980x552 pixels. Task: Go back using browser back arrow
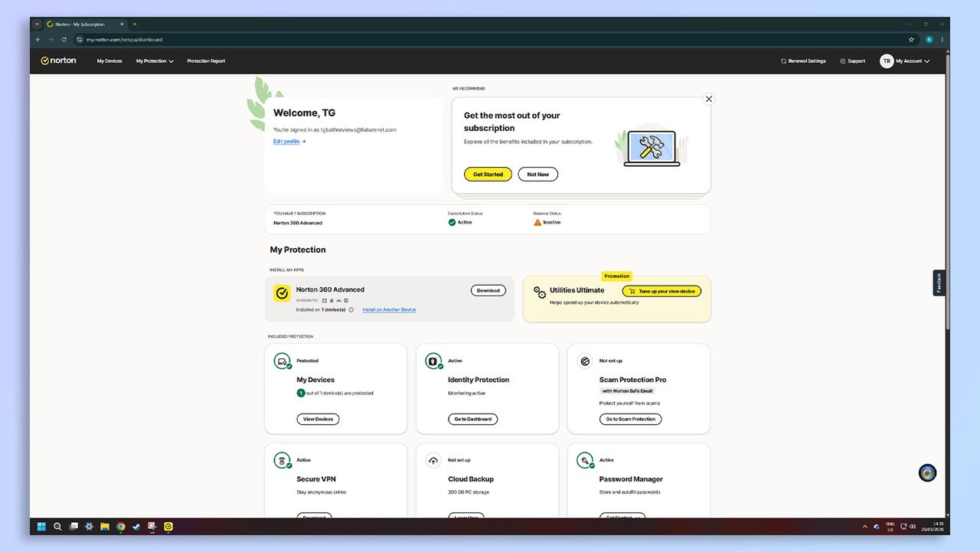(38, 40)
